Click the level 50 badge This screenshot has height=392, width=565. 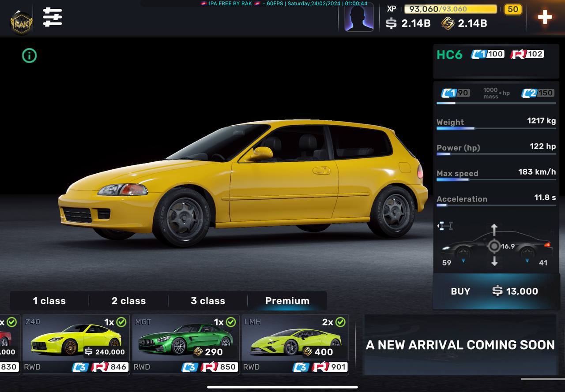coord(513,9)
